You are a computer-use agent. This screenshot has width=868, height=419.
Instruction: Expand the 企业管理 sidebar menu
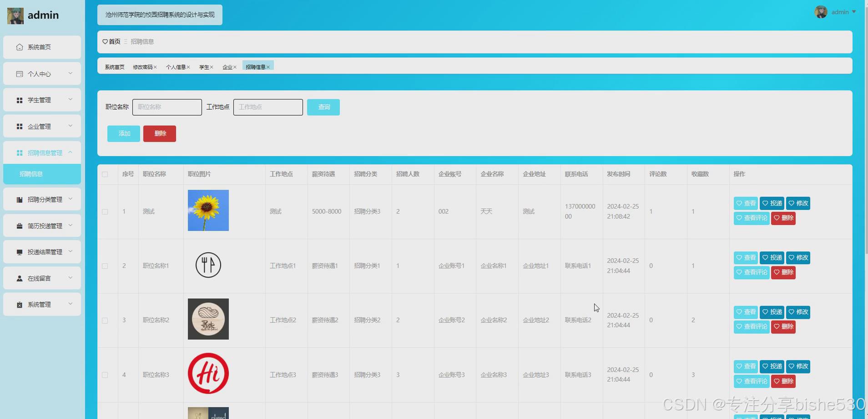[70, 126]
